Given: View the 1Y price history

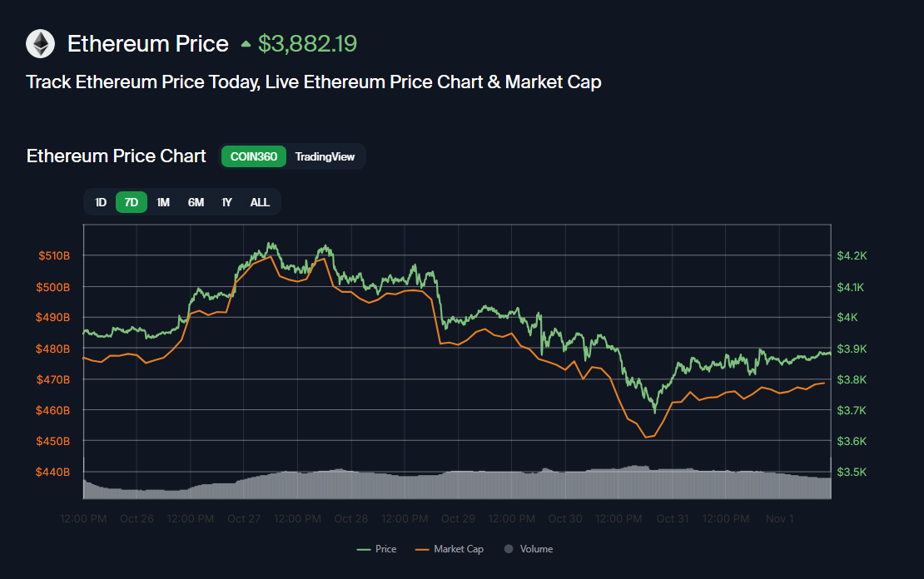Looking at the screenshot, I should 226,201.
